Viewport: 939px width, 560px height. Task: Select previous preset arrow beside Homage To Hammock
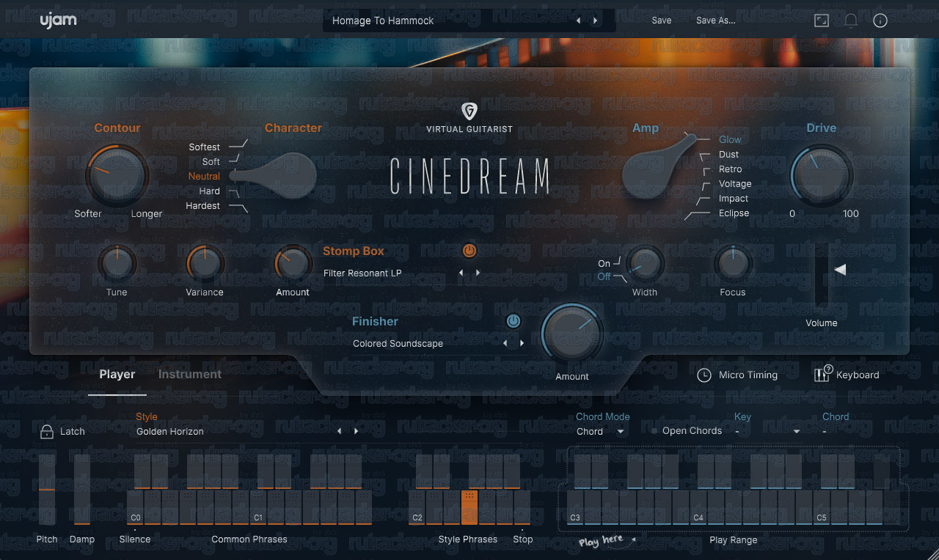579,21
